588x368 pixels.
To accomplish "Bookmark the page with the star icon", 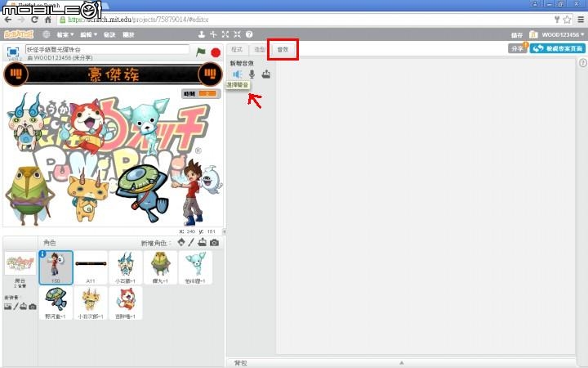I will (x=567, y=20).
